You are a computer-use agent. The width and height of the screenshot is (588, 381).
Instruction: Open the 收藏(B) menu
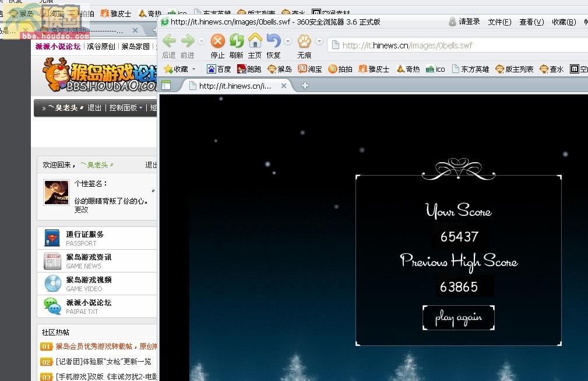564,22
